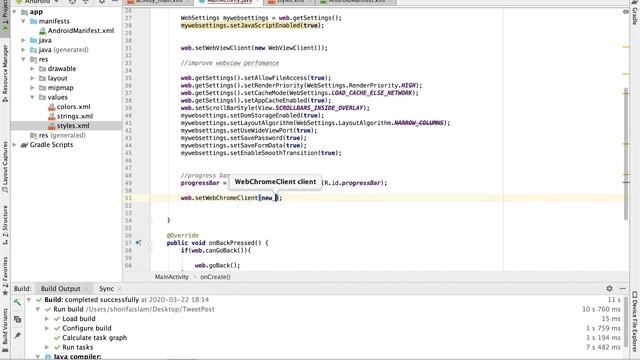Expand the Gradle Scripts node

[x=15, y=145]
